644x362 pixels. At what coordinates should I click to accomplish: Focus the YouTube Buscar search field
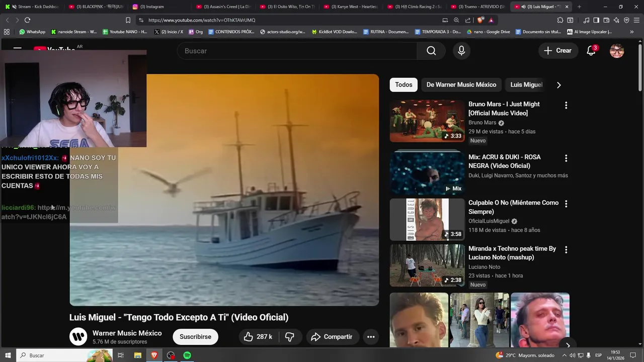pyautogui.click(x=297, y=51)
